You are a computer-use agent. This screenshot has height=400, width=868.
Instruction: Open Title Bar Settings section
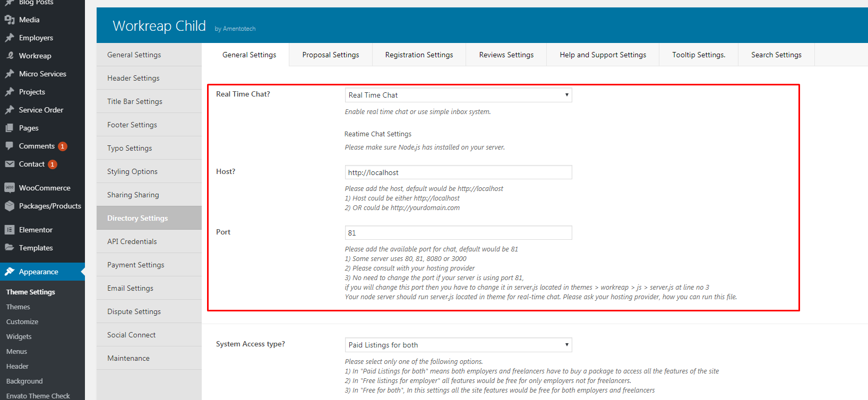click(149, 101)
